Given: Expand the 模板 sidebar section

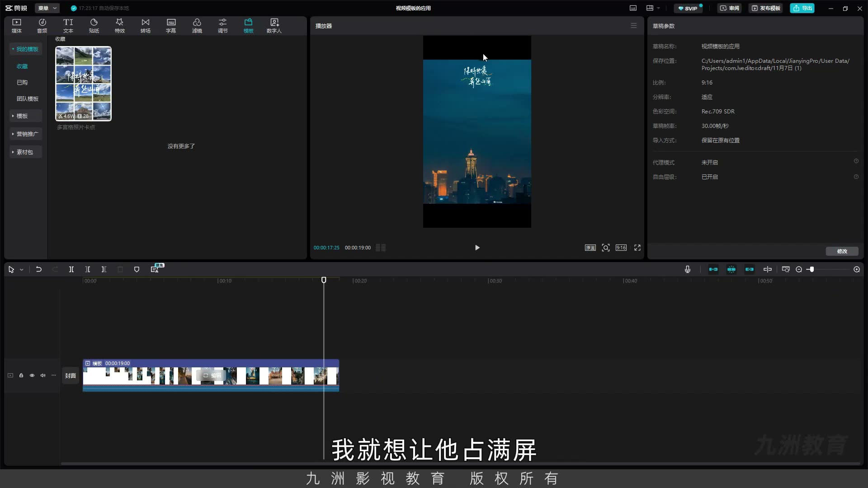Looking at the screenshot, I should (x=26, y=116).
